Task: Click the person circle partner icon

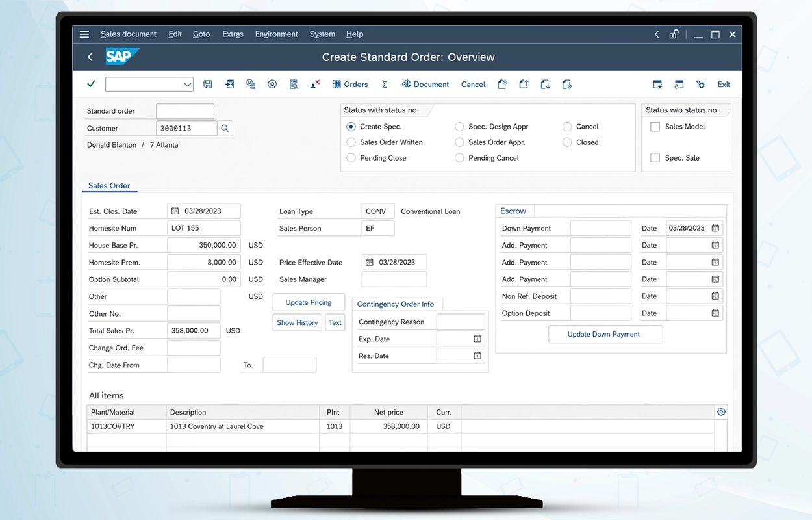Action: [x=272, y=84]
